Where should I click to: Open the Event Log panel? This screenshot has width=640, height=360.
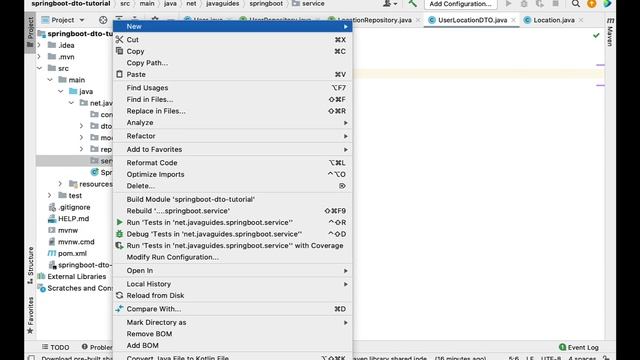tap(579, 347)
